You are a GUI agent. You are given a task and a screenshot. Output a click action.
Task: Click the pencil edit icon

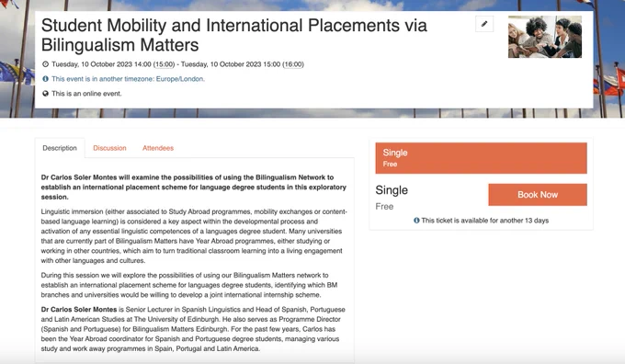click(x=484, y=24)
